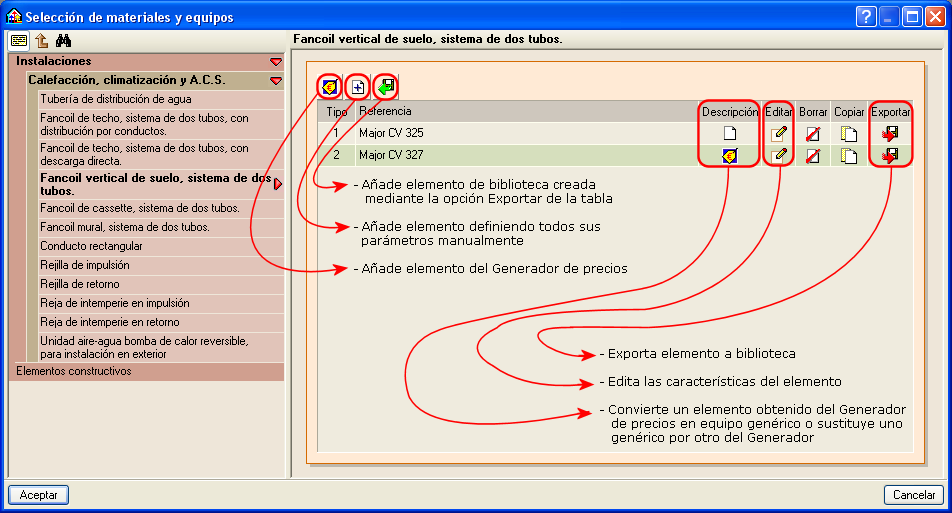Viewport: 952px width, 513px height.
Task: Open description of Major CV 325
Action: point(730,133)
